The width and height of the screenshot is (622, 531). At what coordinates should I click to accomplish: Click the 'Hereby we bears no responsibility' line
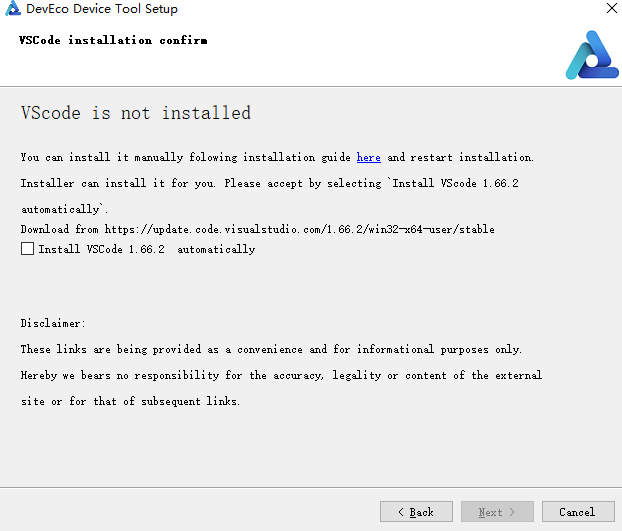point(281,375)
